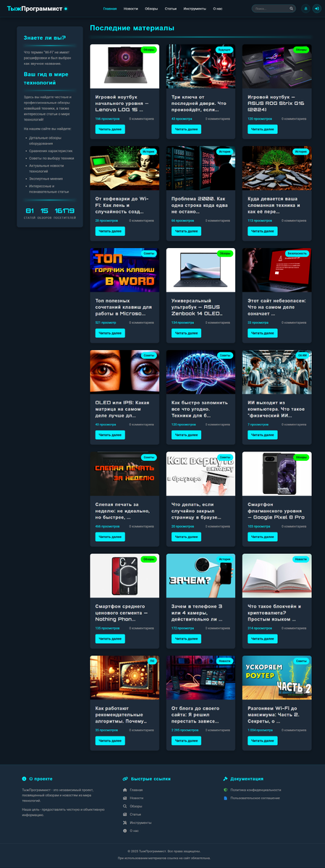Click the ТОП горячих клавиш Word thumbnail
This screenshot has width=325, height=868.
124,270
